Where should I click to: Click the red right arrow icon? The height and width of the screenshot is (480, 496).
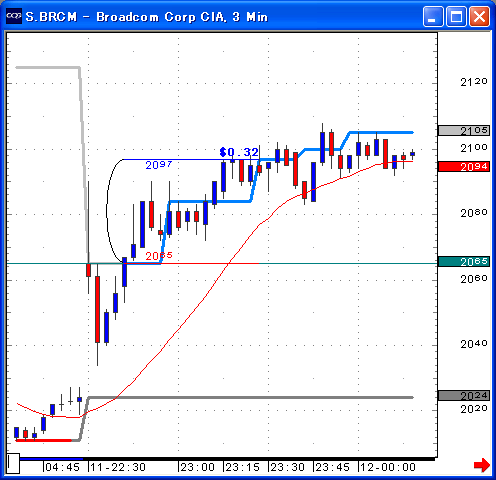point(481,465)
